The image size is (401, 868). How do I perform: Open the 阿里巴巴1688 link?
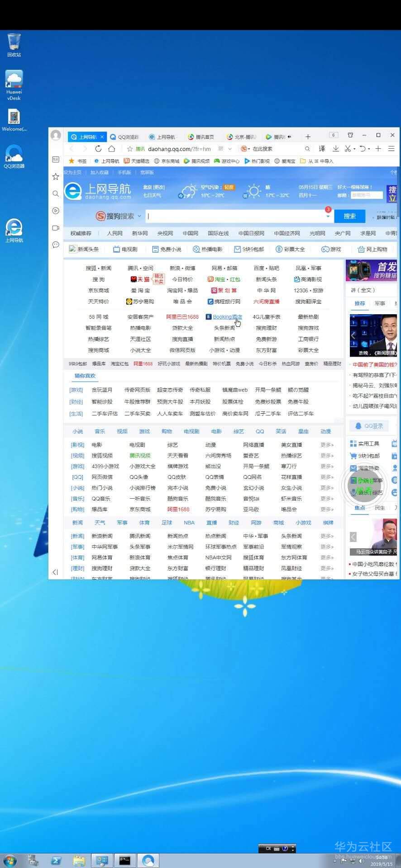[x=182, y=317]
